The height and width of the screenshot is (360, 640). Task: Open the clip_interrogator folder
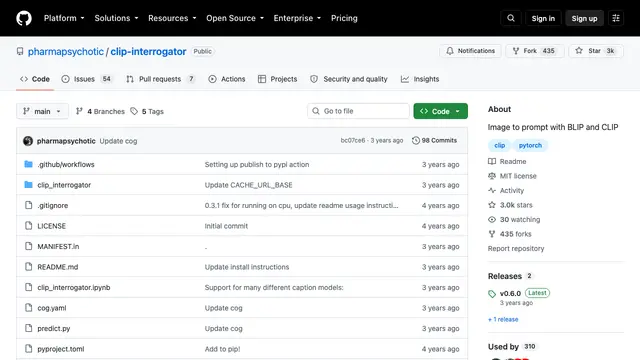click(x=64, y=185)
